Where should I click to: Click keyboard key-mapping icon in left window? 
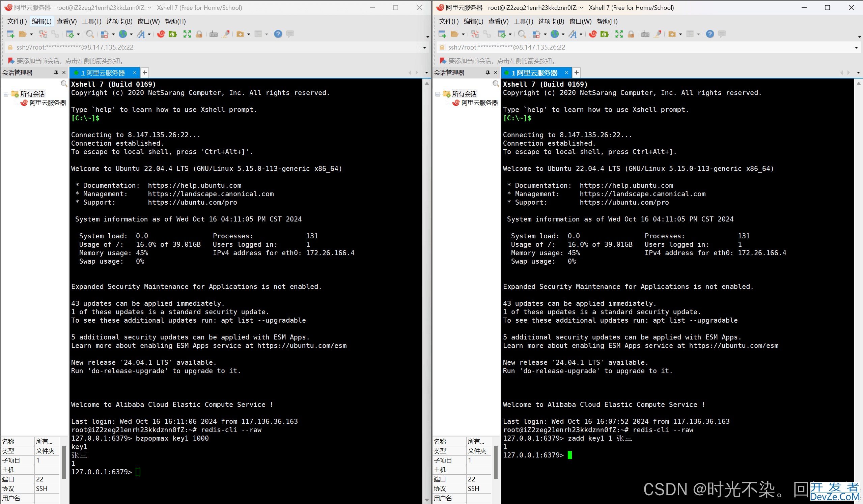coord(213,34)
